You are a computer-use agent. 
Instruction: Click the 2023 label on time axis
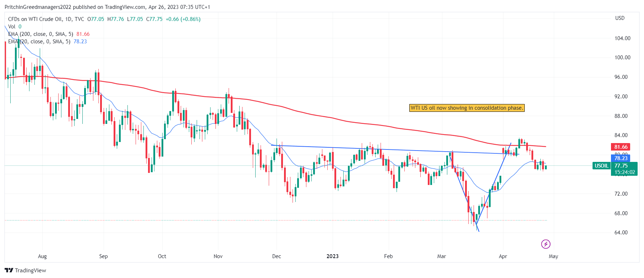(x=333, y=256)
